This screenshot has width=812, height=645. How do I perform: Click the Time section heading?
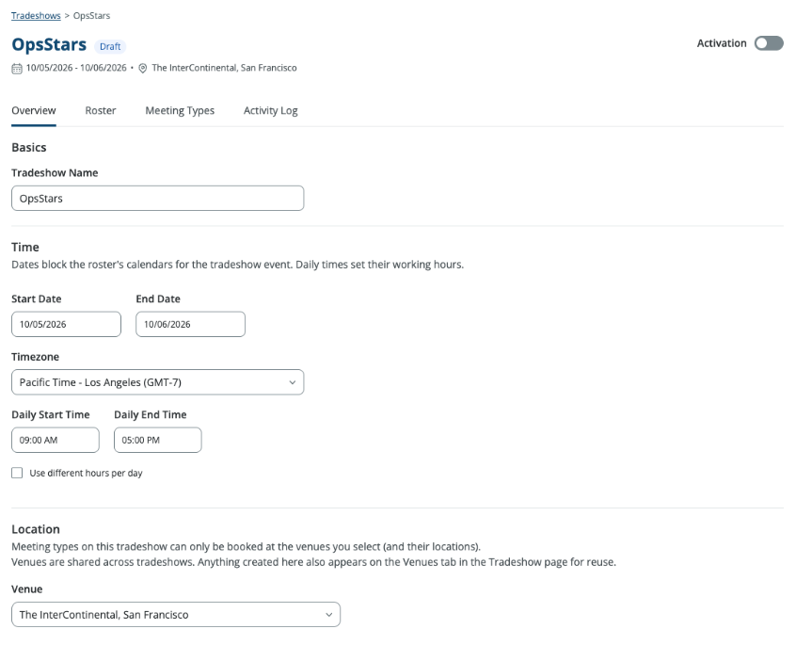point(25,247)
